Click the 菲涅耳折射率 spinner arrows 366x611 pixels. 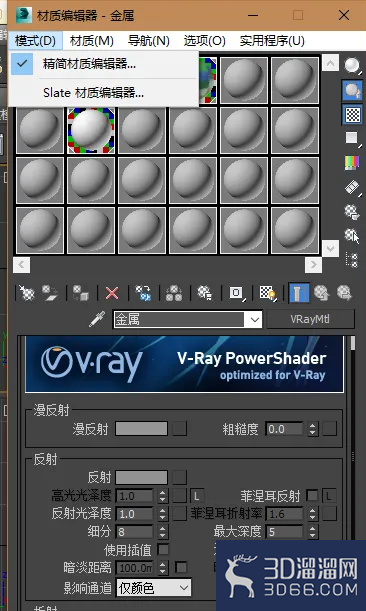(312, 514)
